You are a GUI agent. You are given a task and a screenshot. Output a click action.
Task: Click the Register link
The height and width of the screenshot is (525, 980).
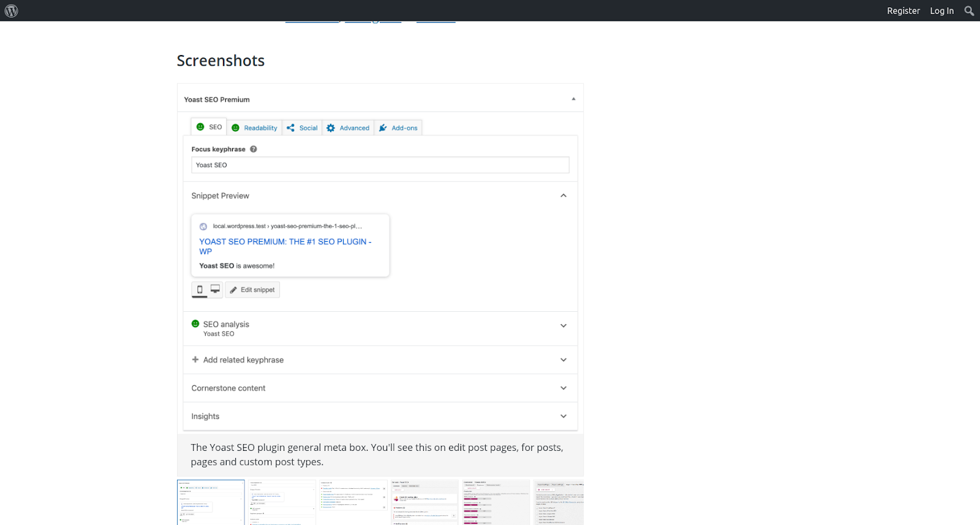903,10
